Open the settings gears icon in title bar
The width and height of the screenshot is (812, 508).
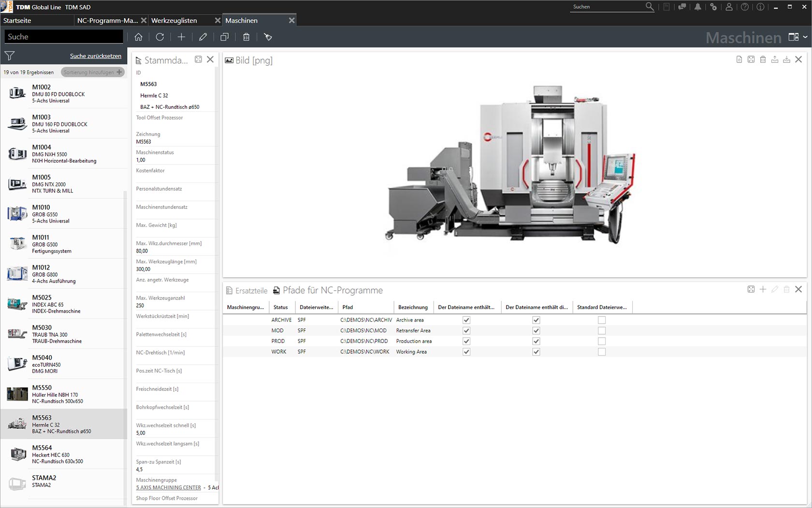pos(713,7)
